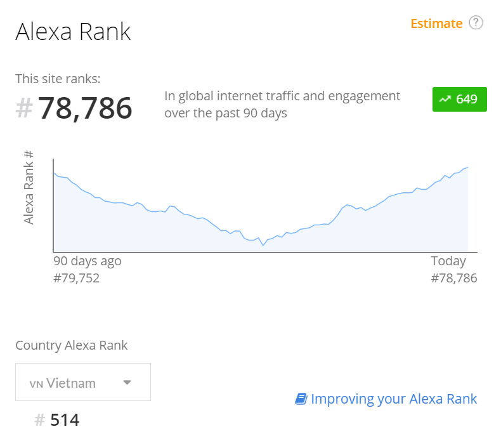Open the Vietnam country dropdown
The image size is (501, 448).
83,382
